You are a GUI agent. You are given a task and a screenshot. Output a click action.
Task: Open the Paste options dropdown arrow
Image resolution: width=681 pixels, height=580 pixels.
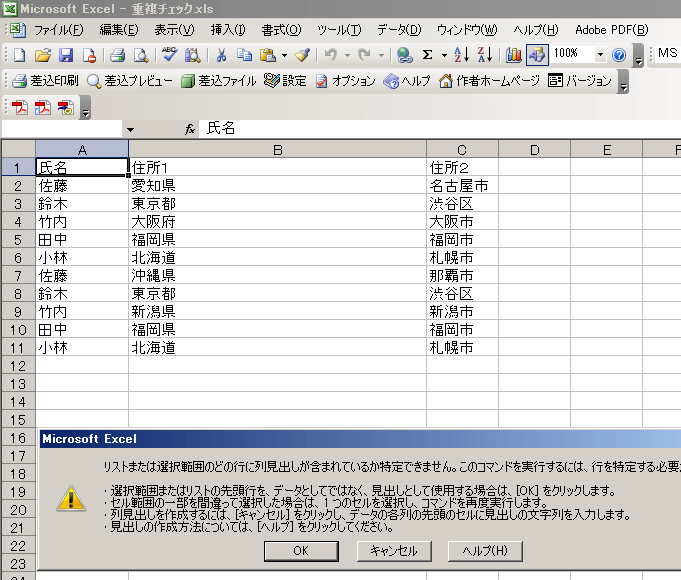(284, 55)
